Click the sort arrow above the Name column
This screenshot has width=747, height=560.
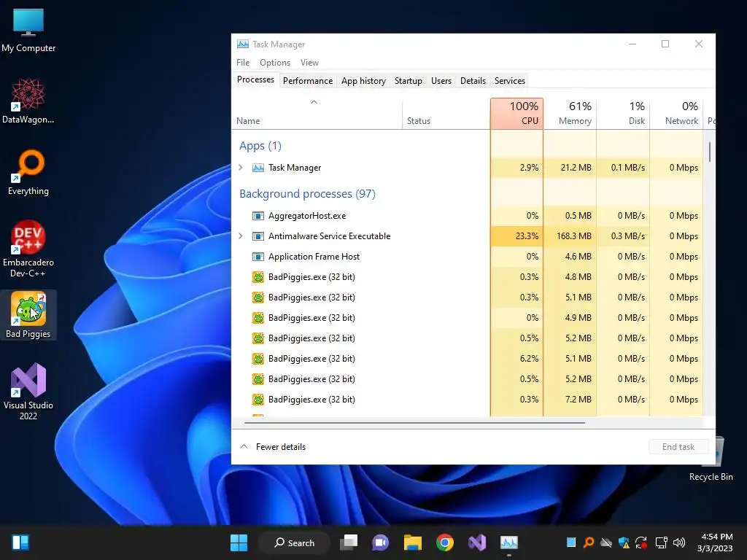coord(314,102)
